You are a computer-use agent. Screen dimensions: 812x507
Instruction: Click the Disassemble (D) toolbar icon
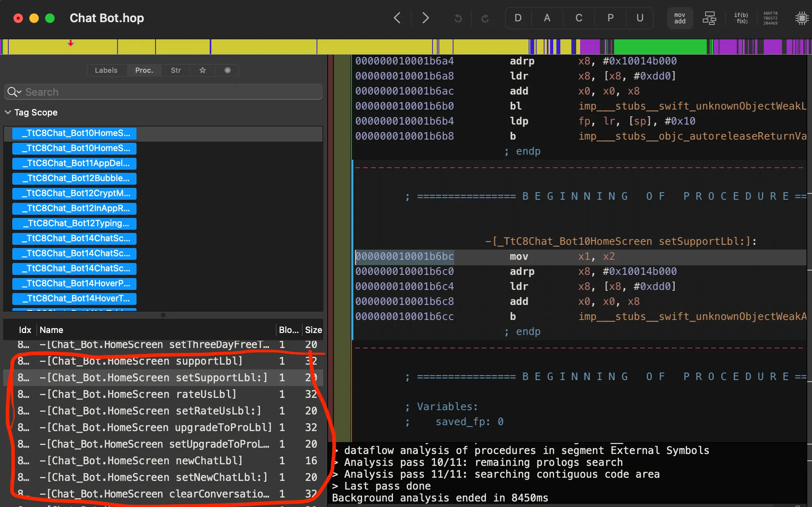click(x=518, y=18)
